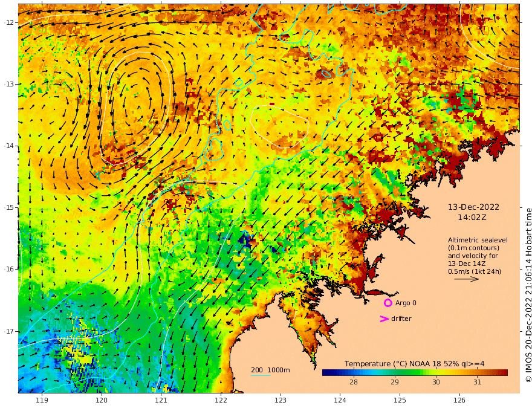Click longitude axis label 119
The height and width of the screenshot is (411, 532).
click(x=42, y=401)
